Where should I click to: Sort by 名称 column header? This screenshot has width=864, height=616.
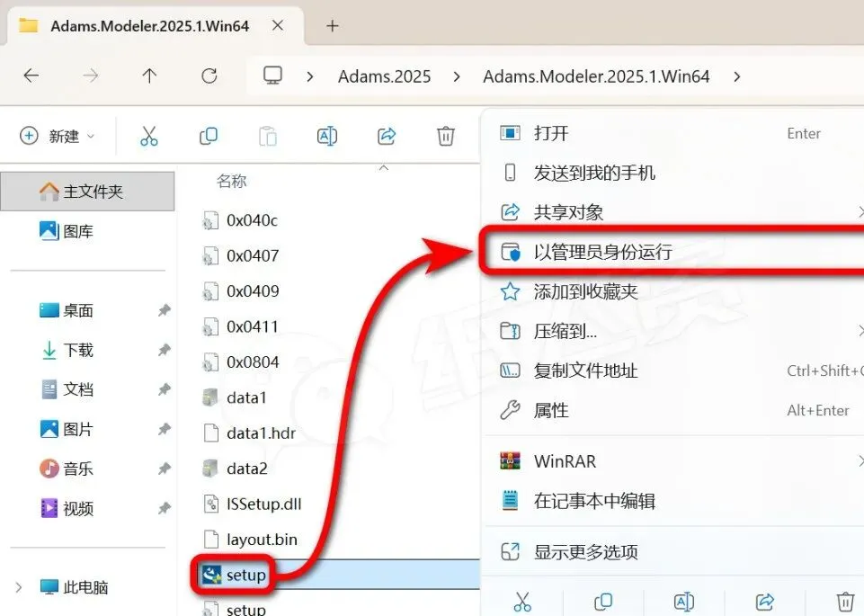(x=231, y=181)
